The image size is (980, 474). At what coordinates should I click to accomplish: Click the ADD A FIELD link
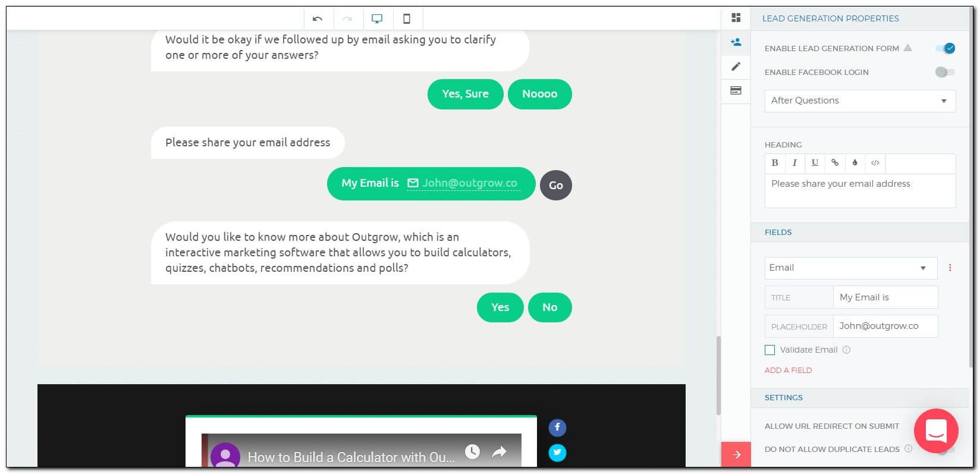(788, 371)
